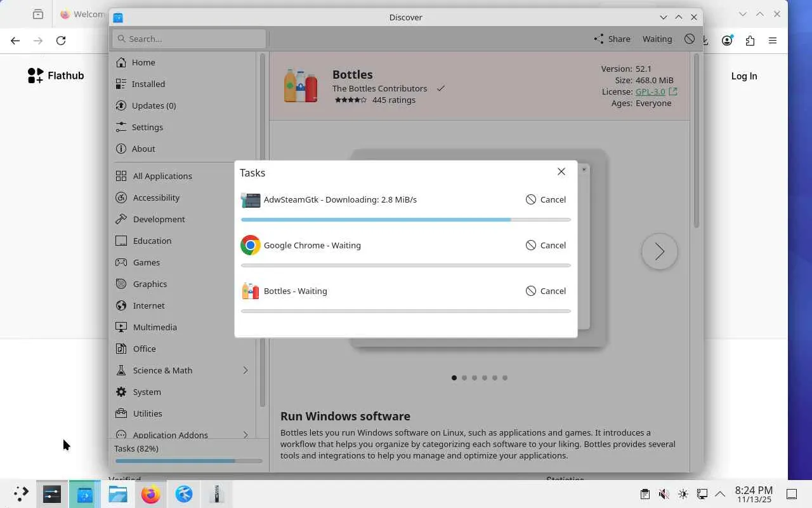The height and width of the screenshot is (508, 812).
Task: Click the "AdwSteamGtk - Downloading: 2.8 MiB/s" label
Action: point(340,199)
